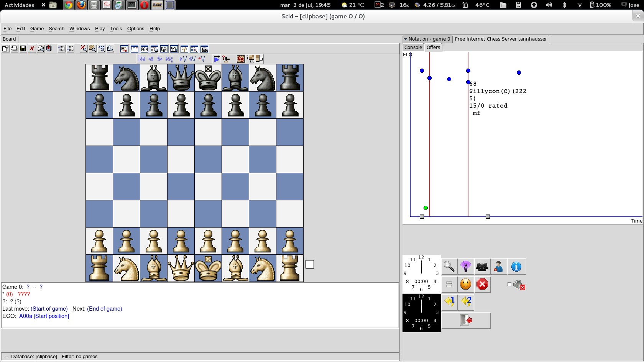The width and height of the screenshot is (644, 362).
Task: Select the Board tab
Action: 9,39
